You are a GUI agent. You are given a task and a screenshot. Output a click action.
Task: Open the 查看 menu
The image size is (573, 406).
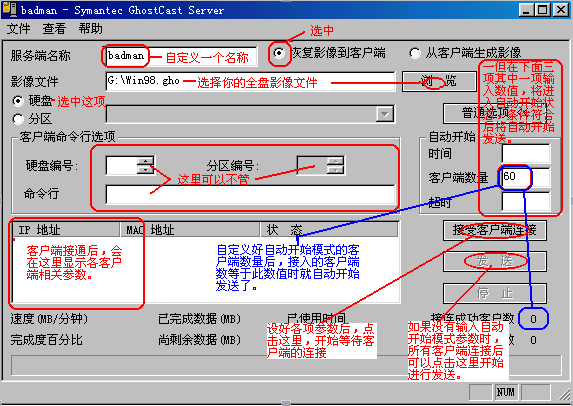[x=54, y=29]
